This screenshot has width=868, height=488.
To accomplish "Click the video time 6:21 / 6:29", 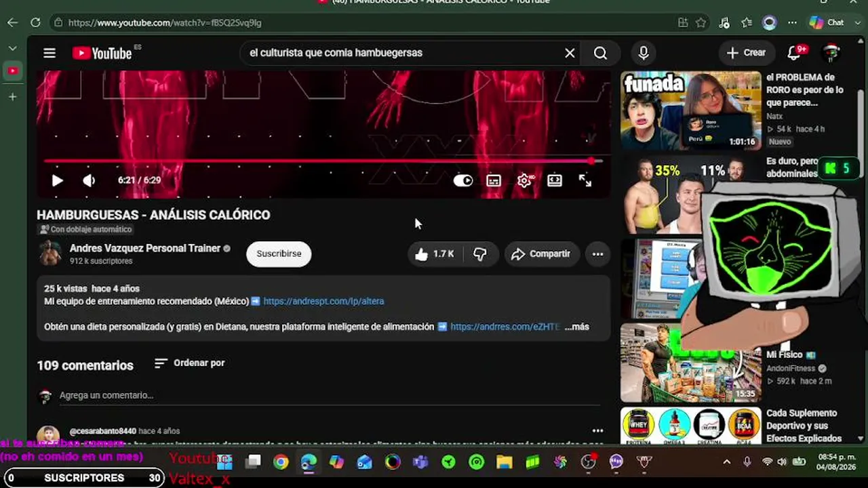I will (x=139, y=180).
